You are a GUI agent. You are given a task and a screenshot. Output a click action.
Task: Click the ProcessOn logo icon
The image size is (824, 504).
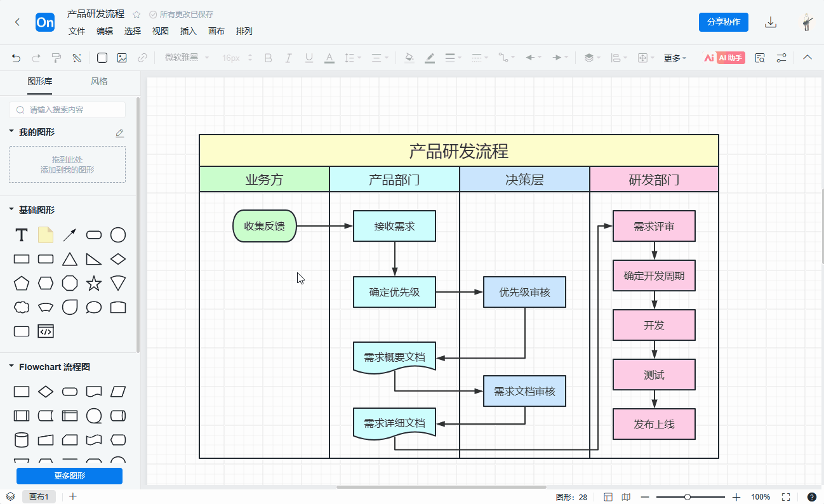(45, 22)
